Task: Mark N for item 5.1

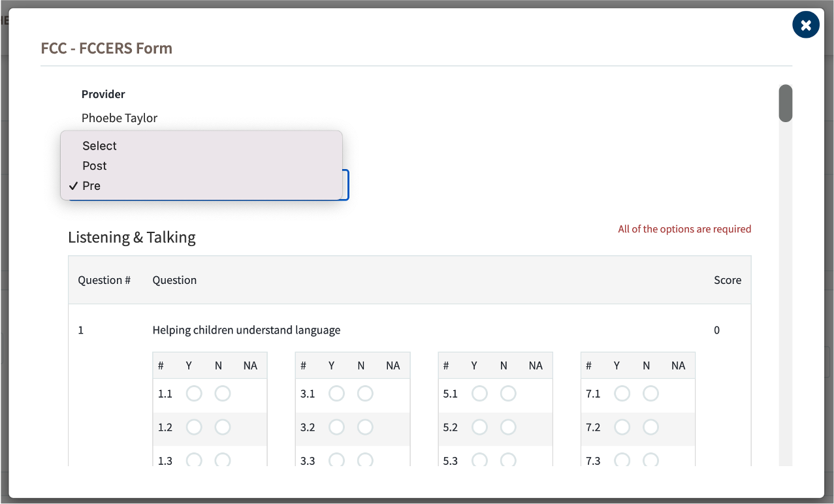Action: pos(508,394)
